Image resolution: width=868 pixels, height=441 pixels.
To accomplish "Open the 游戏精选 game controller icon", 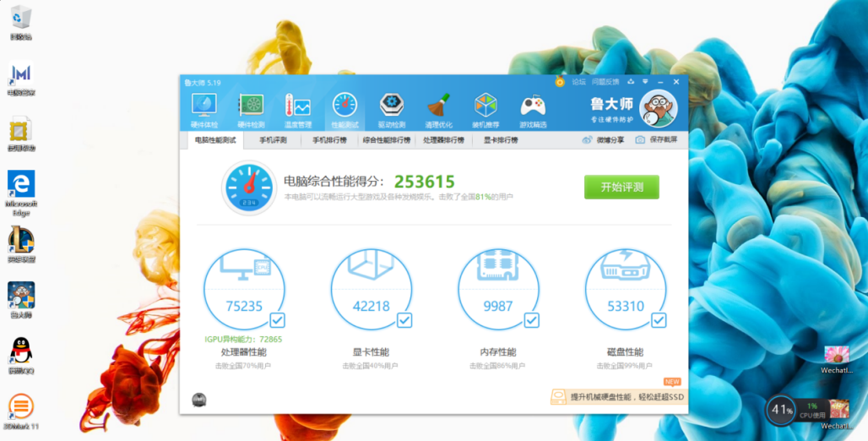I will [x=532, y=109].
